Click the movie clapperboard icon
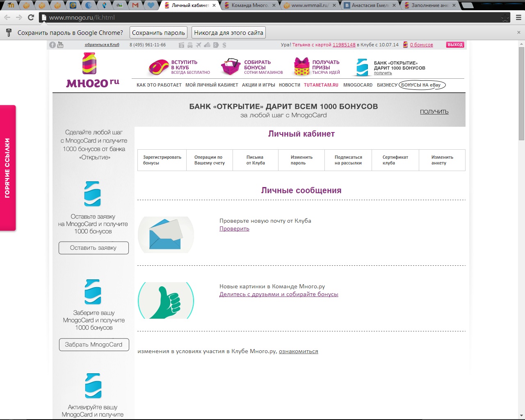Screen dimensions: 525x420 click(181, 45)
